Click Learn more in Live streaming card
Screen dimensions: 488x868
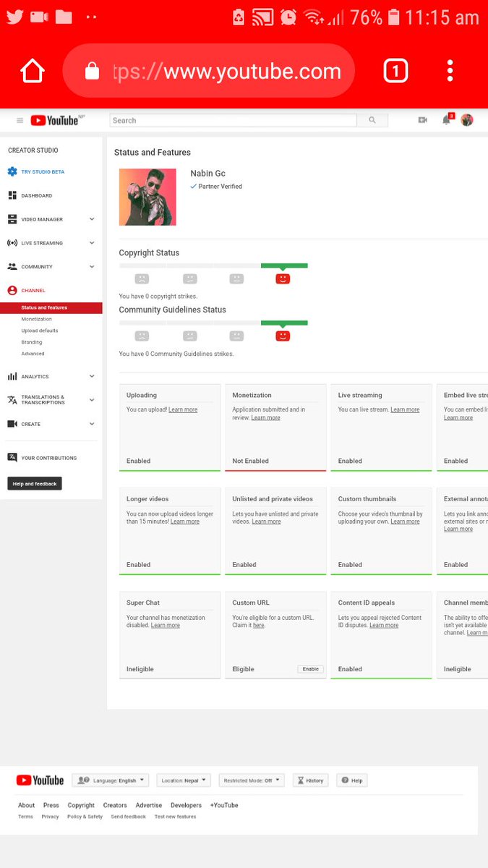coord(405,409)
